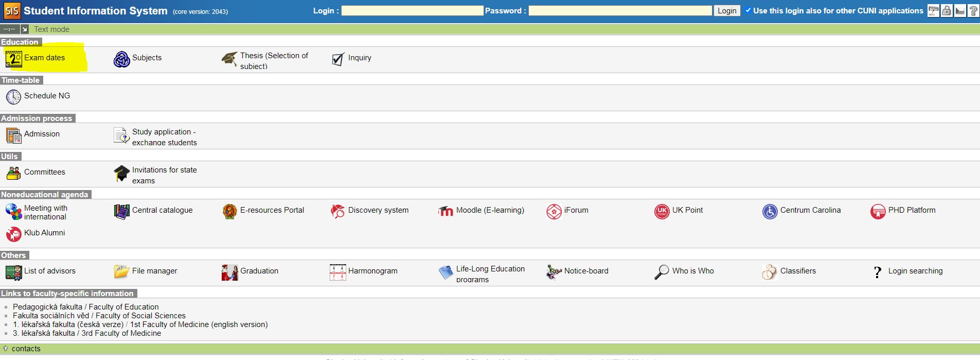This screenshot has width=980, height=360.
Task: Open the Thesis (Selection of subject) link
Action: point(274,61)
